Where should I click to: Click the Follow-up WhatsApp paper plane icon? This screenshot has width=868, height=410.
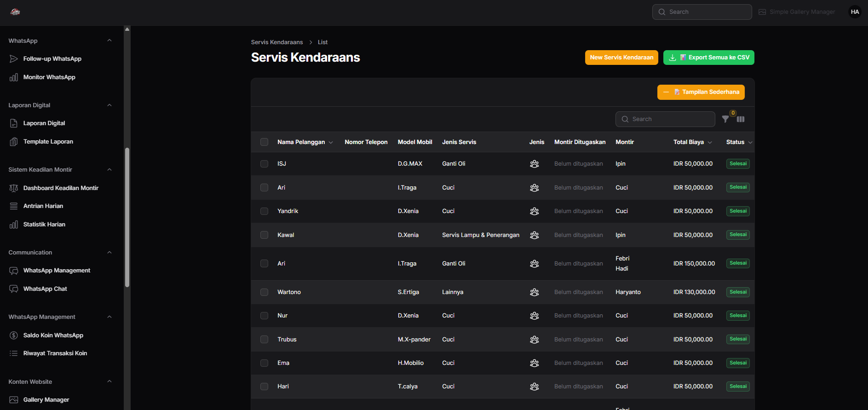[14, 59]
